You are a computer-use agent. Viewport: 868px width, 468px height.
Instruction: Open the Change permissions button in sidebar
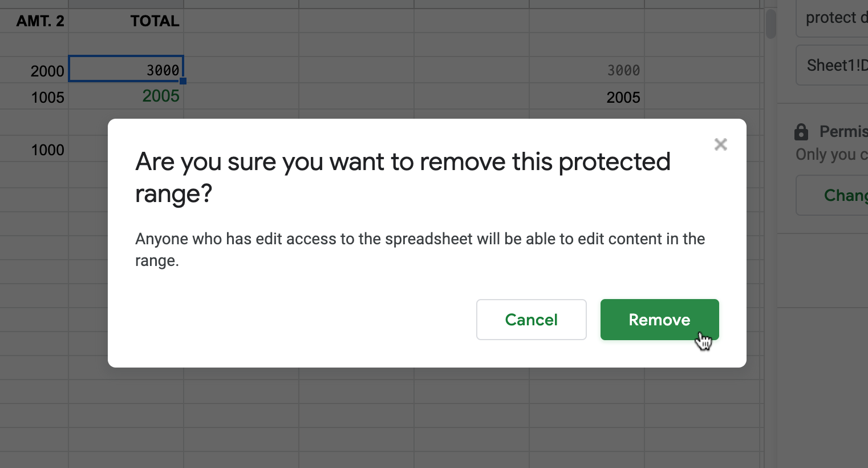(833, 195)
